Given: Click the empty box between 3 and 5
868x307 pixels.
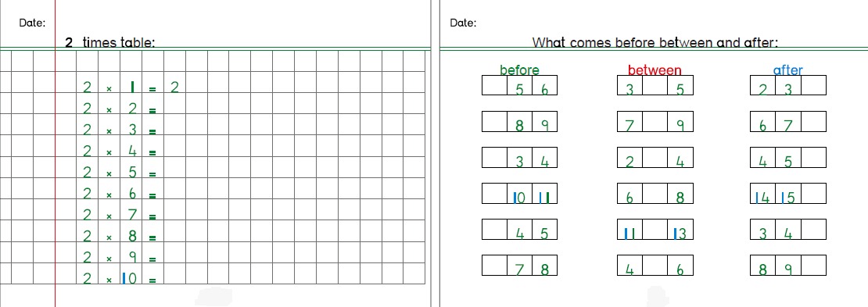Looking at the screenshot, I should click(655, 85).
